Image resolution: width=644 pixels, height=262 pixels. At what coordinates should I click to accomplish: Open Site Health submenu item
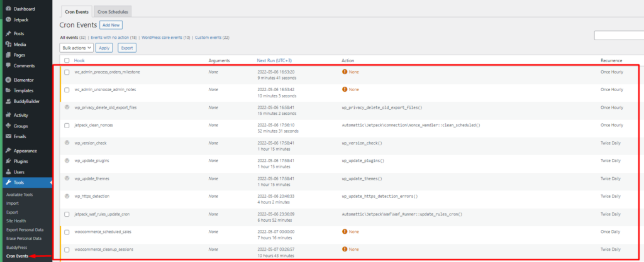pyautogui.click(x=16, y=221)
